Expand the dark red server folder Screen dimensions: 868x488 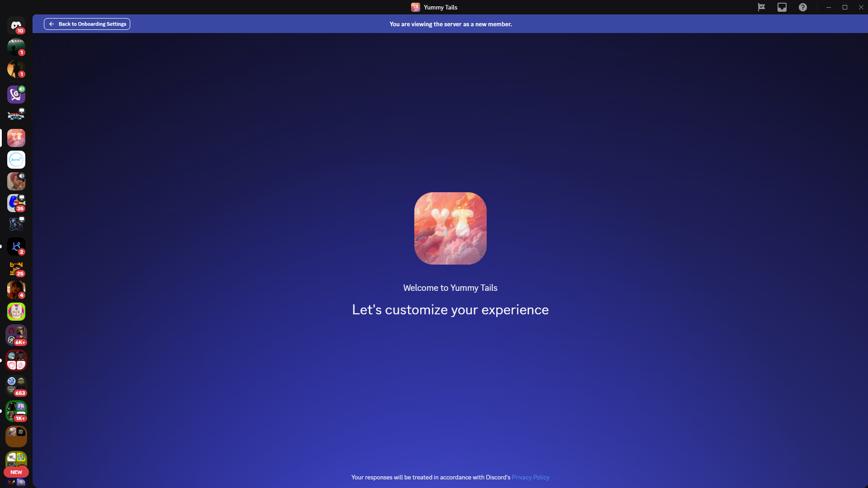[x=16, y=360]
